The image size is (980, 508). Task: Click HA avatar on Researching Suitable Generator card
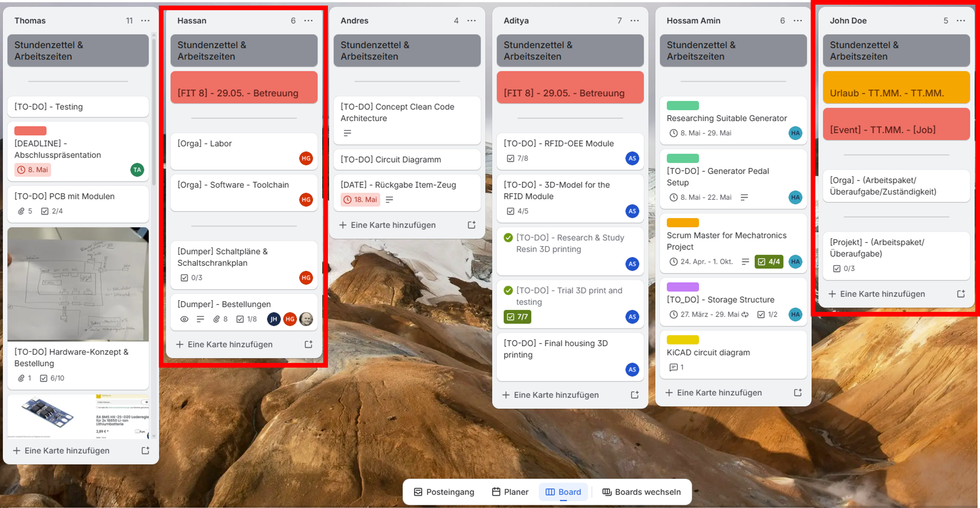click(x=795, y=133)
